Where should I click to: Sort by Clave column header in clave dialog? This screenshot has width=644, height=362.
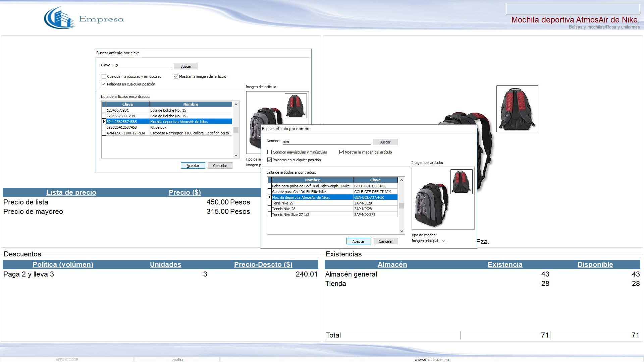127,104
